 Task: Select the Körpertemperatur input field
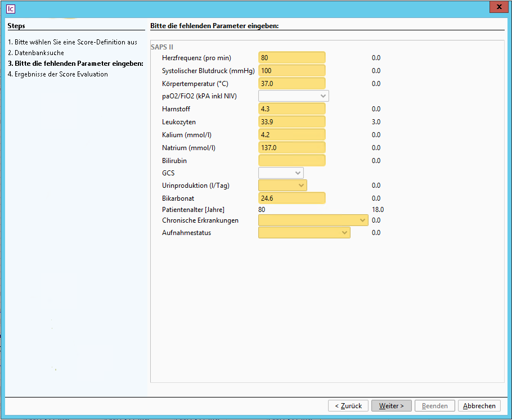(291, 84)
